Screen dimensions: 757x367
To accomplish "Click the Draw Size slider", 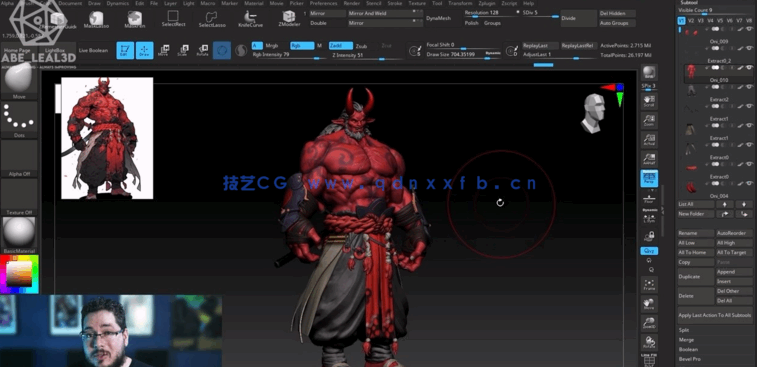I will click(464, 55).
